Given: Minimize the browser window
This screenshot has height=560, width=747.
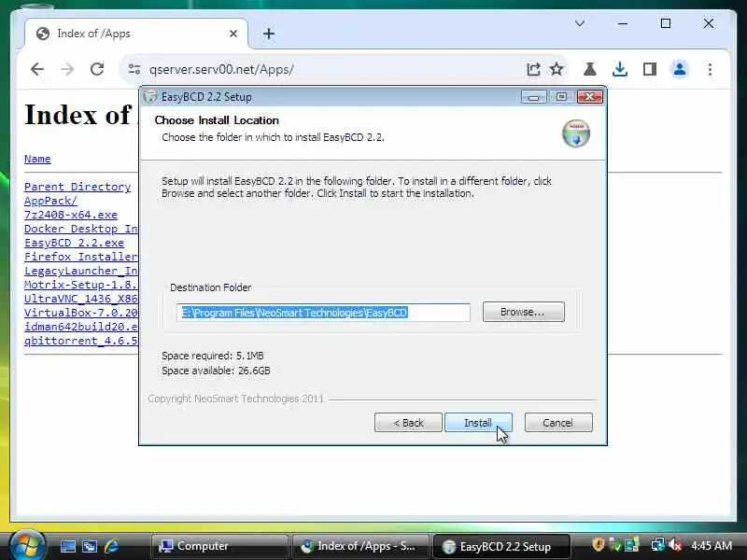Looking at the screenshot, I should coord(623,23).
